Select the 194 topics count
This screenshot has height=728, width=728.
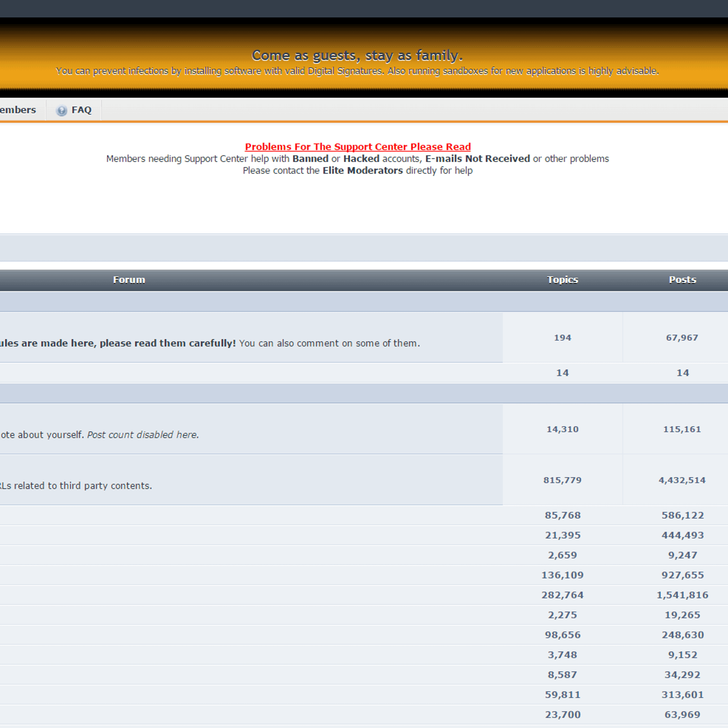(x=562, y=338)
